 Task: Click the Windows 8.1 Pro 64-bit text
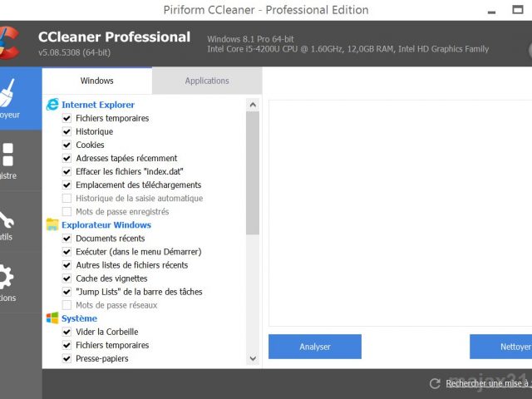pyautogui.click(x=250, y=39)
